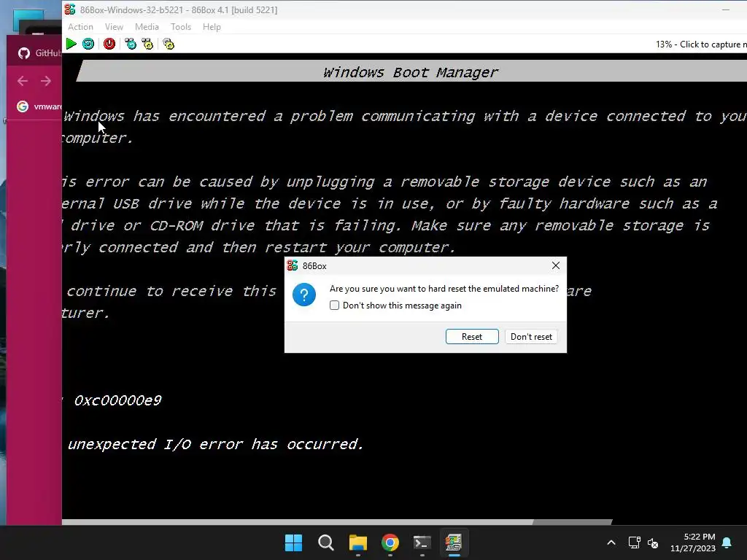This screenshot has height=560, width=747.
Task: Click the muted volume tray icon
Action: click(653, 542)
